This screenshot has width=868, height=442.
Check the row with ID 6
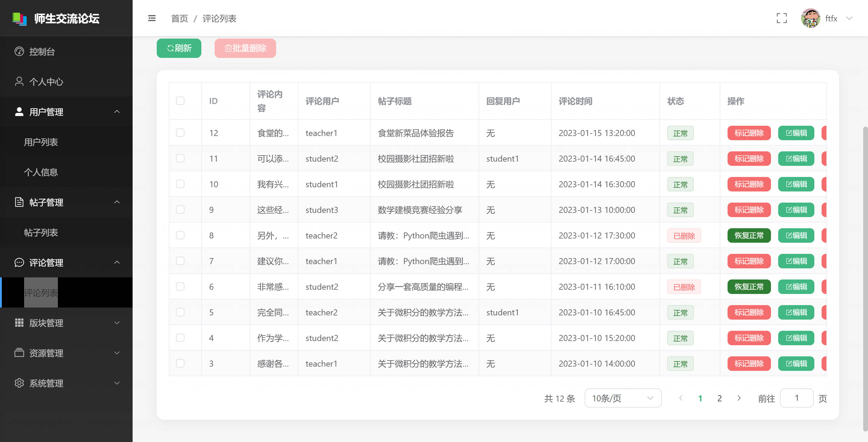(x=180, y=286)
